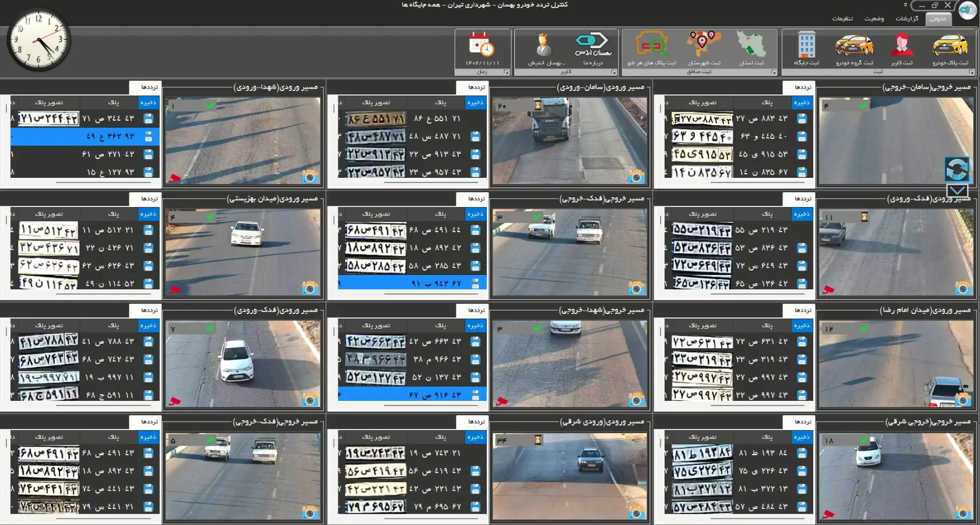Take snapshot in میدان امام رضا panel
The height and width of the screenshot is (525, 980).
pos(963,399)
